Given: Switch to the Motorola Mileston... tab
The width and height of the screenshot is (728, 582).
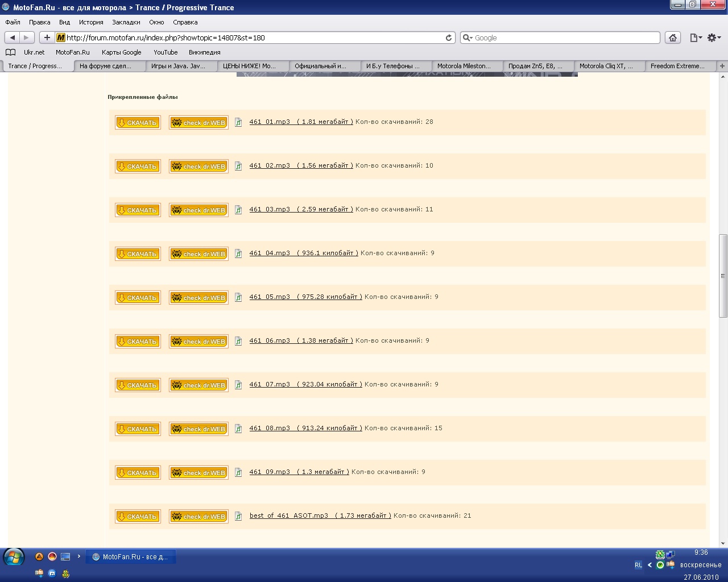Looking at the screenshot, I should pos(468,66).
